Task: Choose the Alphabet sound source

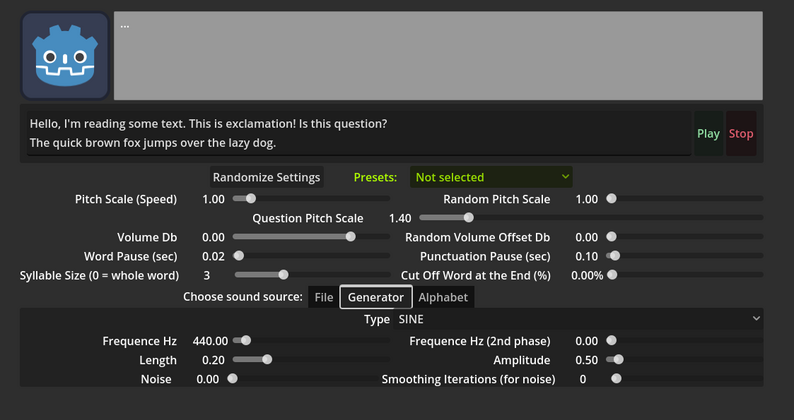Action: coord(443,297)
